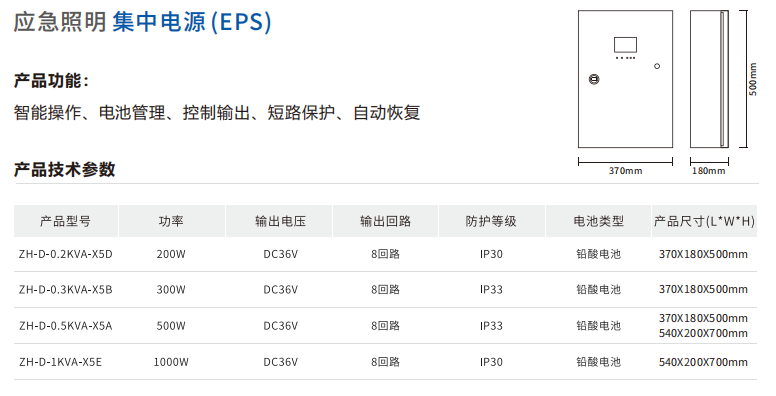Select model ZH-D-0.2KVA-X5D row

(386, 254)
